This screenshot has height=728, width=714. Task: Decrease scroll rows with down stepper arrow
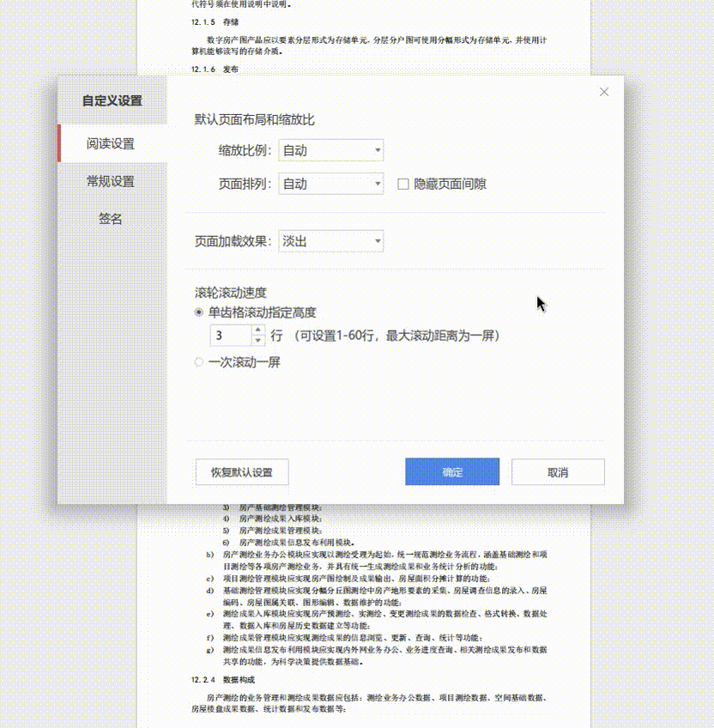click(x=258, y=341)
